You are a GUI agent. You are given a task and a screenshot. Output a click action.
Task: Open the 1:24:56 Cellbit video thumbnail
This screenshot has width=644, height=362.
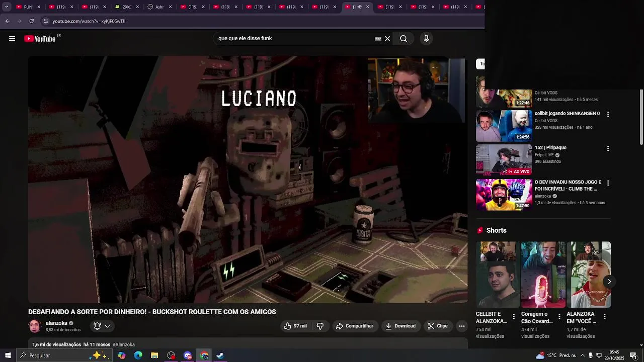tap(504, 126)
